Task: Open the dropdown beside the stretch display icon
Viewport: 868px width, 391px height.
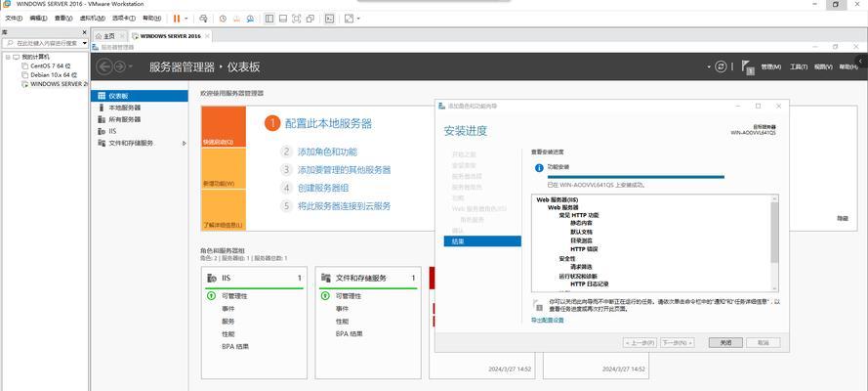Action: click(x=358, y=19)
